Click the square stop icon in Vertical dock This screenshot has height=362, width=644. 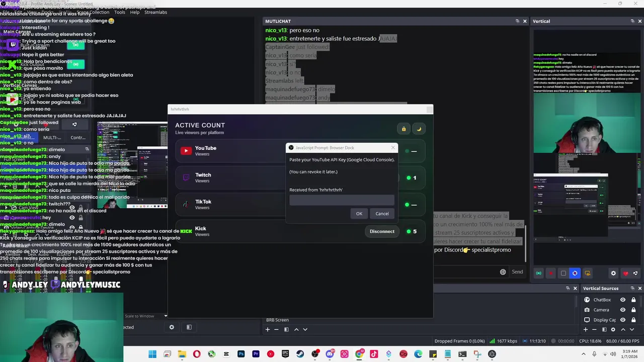click(563, 273)
